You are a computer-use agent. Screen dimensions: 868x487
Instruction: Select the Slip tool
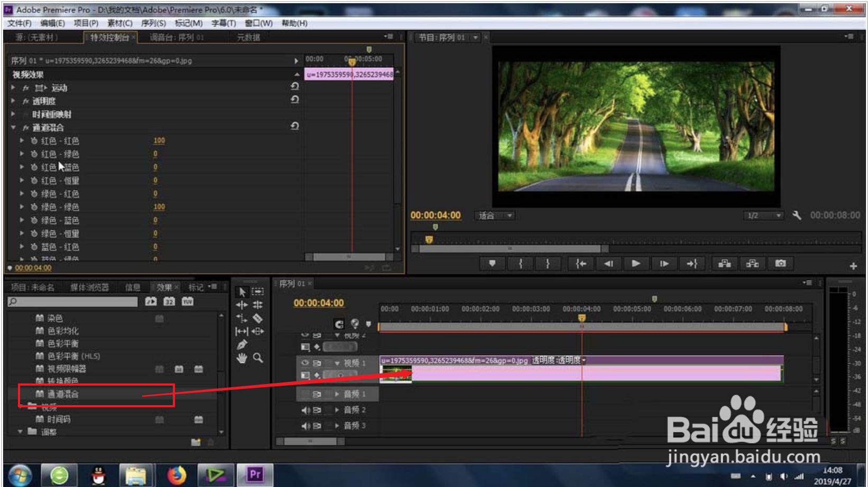coord(242,331)
